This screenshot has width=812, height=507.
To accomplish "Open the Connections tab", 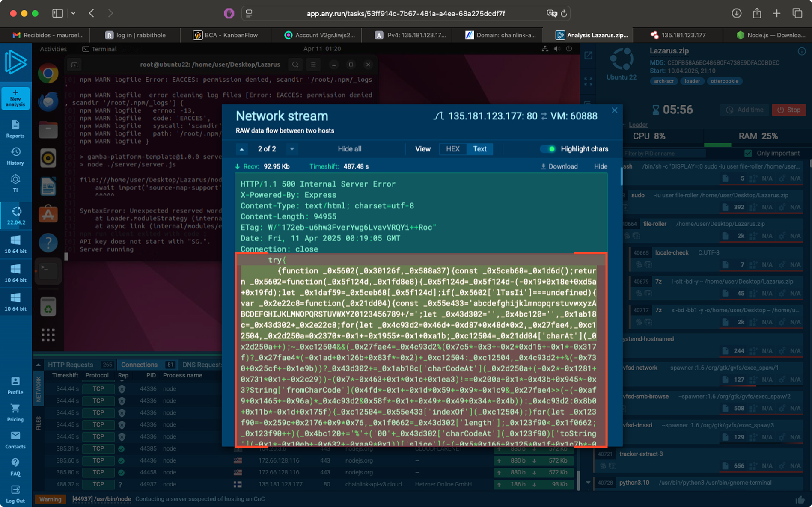I will [x=139, y=365].
